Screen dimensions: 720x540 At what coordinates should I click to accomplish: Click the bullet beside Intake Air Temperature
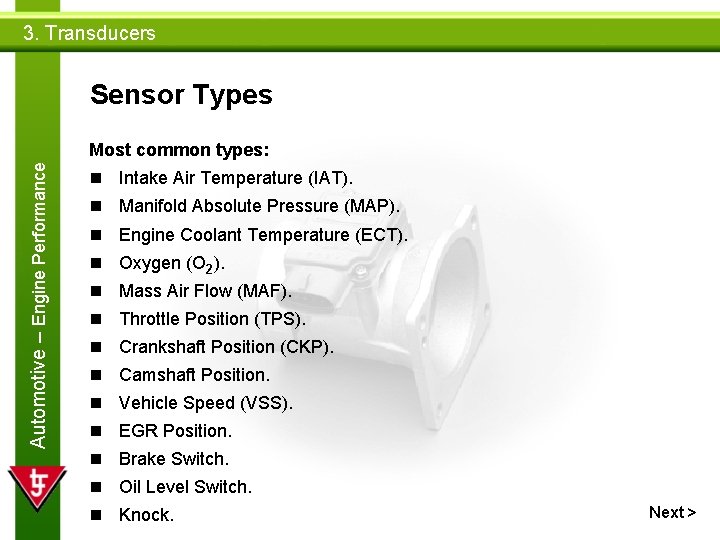[96, 178]
